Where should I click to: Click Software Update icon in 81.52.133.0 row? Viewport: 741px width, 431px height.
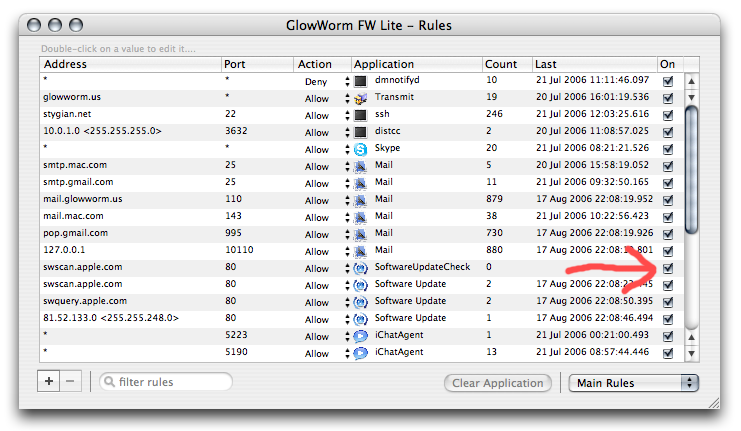(x=360, y=319)
